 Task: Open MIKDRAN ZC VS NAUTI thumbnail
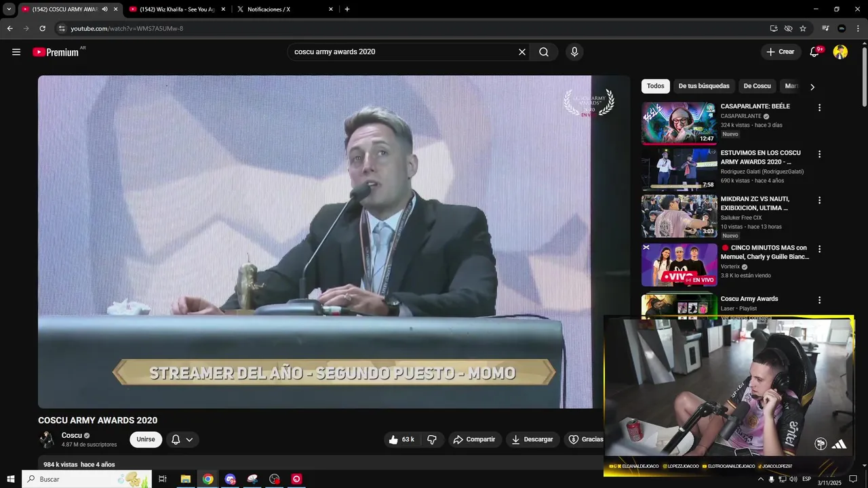point(679,216)
